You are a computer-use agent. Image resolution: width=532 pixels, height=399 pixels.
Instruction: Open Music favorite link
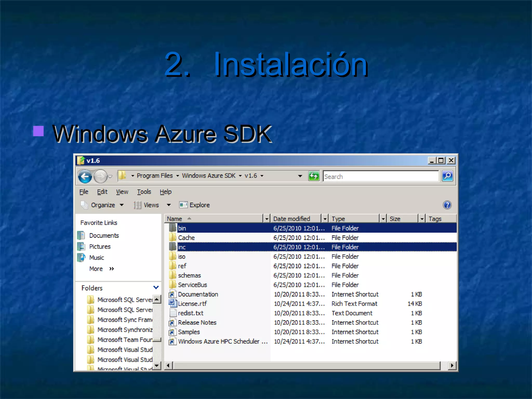96,257
